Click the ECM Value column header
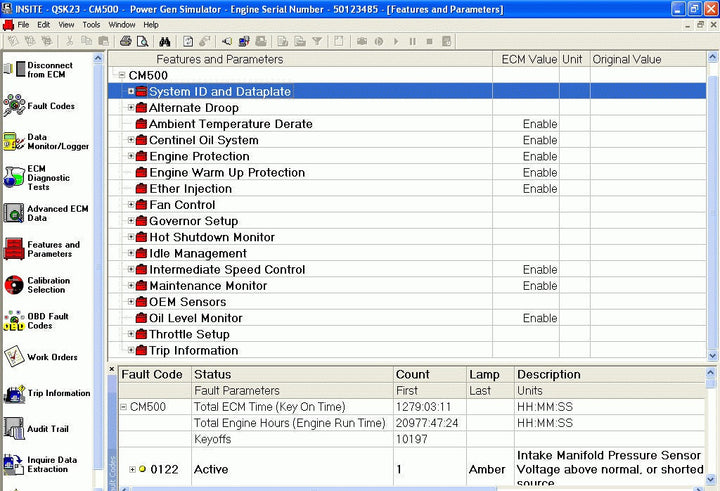720x491 pixels. (526, 59)
